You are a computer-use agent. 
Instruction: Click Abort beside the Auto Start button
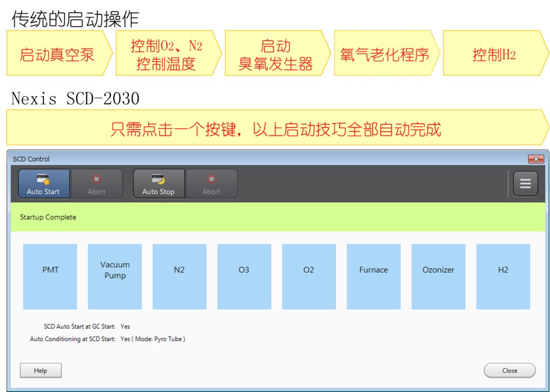point(96,184)
